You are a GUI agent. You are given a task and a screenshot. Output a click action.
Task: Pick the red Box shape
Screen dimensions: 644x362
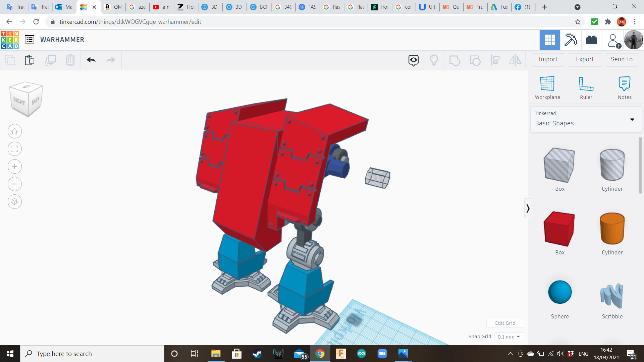(x=559, y=229)
